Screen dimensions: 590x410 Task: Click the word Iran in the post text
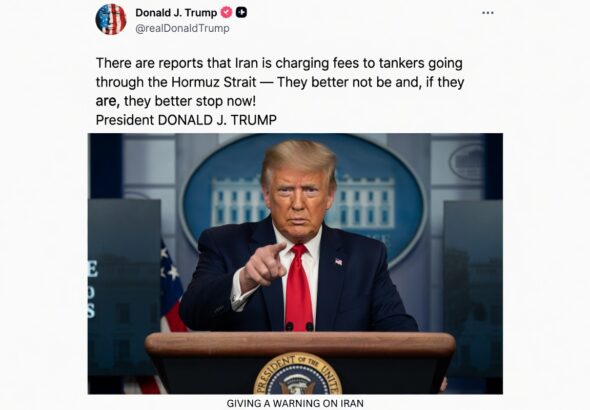pyautogui.click(x=246, y=63)
